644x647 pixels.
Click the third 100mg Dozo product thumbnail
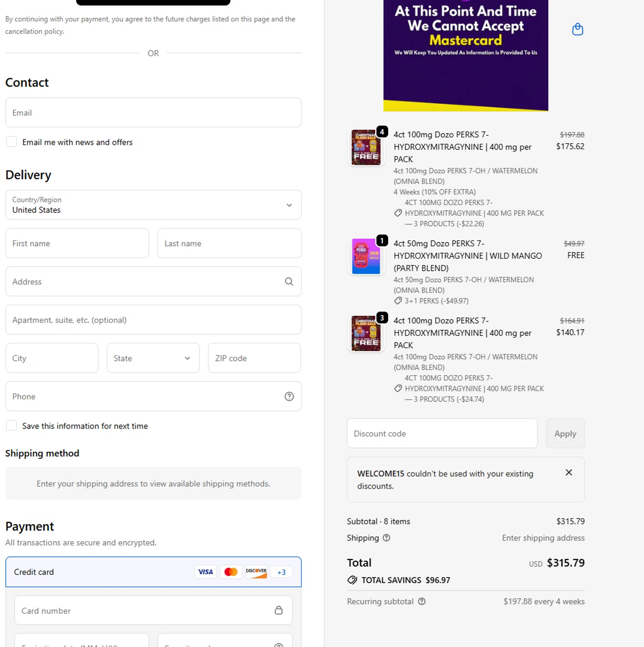tap(366, 333)
